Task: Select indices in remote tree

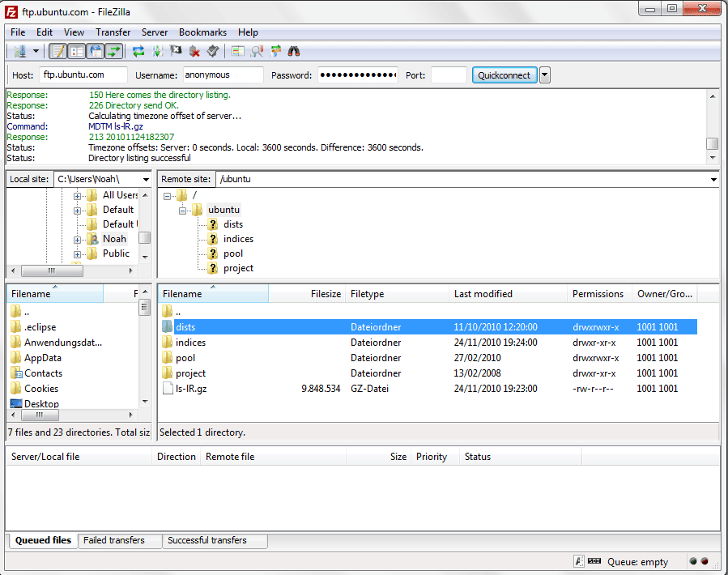Action: pos(238,239)
